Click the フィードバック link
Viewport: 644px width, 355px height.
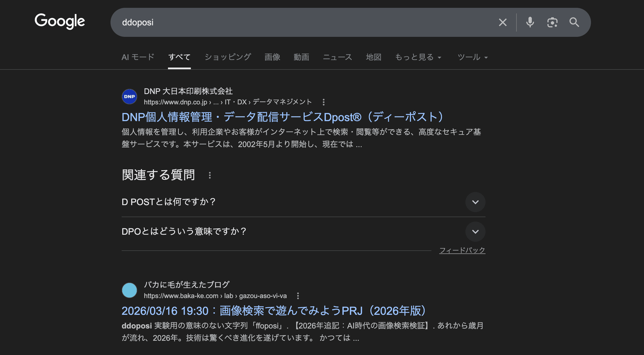[x=462, y=250]
